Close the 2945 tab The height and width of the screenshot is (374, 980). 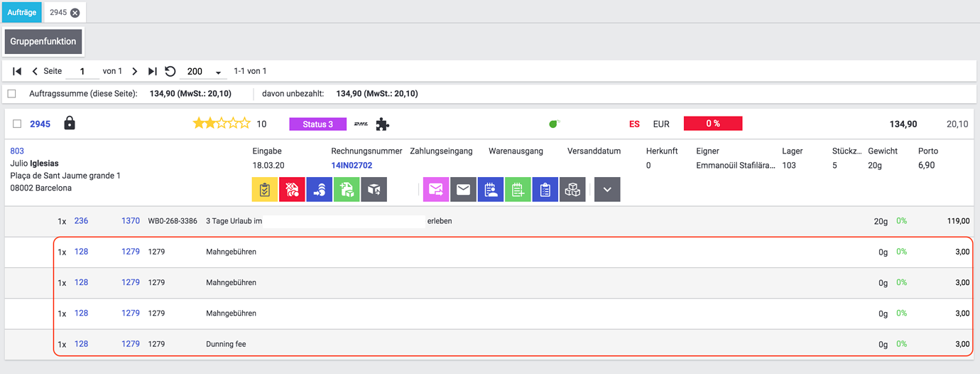click(x=75, y=13)
